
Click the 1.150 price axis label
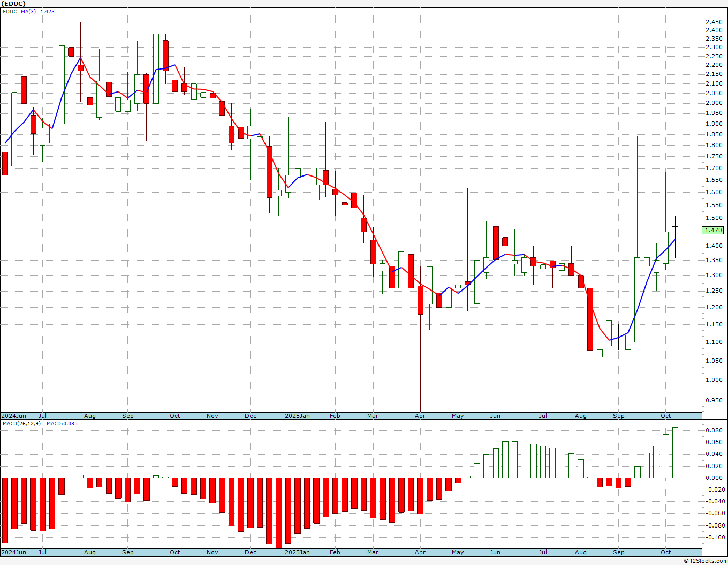(x=714, y=324)
